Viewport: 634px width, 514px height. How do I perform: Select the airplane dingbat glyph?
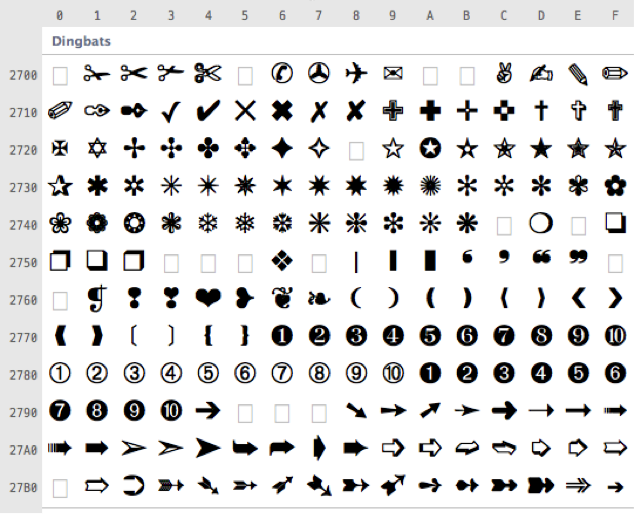[356, 73]
